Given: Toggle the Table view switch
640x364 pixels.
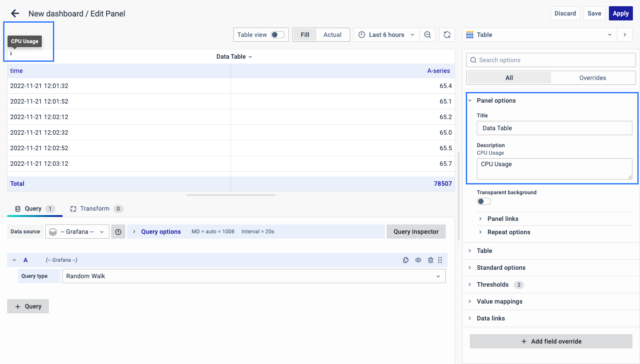Looking at the screenshot, I should [x=277, y=35].
